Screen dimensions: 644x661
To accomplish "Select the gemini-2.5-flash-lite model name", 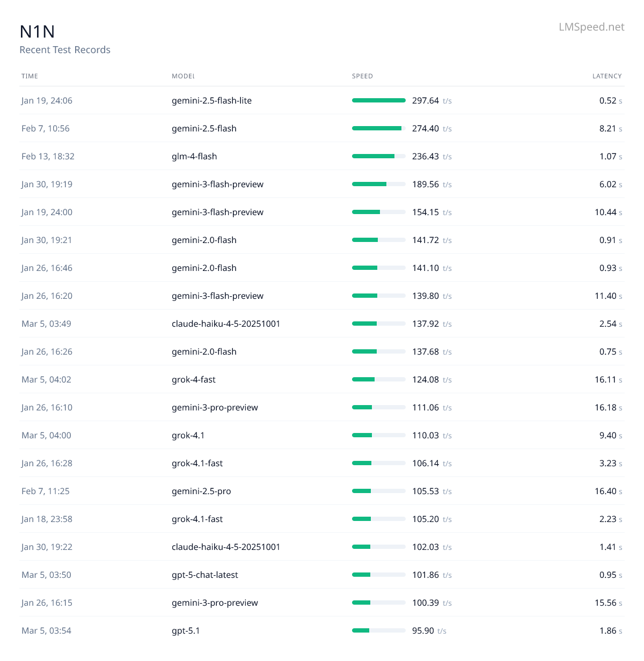I will click(x=211, y=100).
